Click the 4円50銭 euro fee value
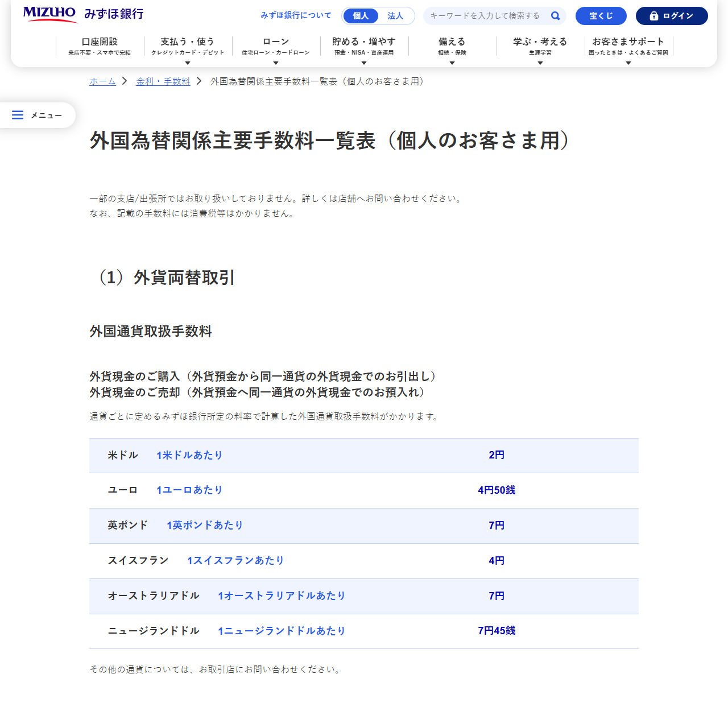The height and width of the screenshot is (711, 728). tap(497, 490)
